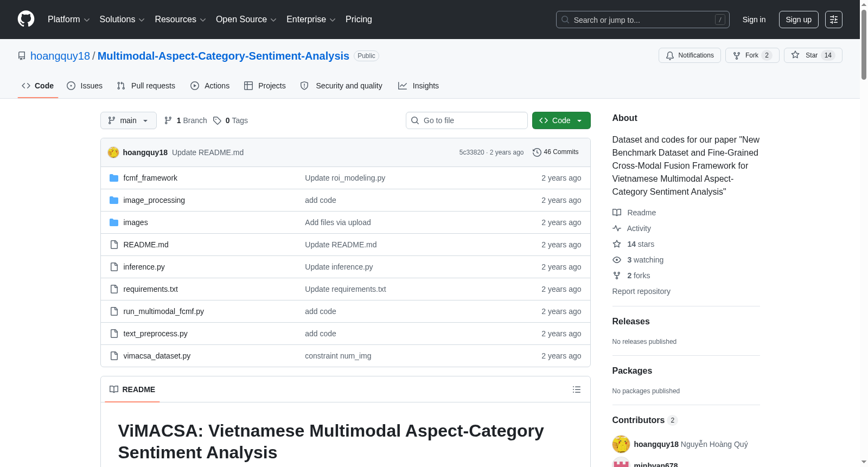Image resolution: width=868 pixels, height=467 pixels.
Task: Open the command palette icon button
Action: [x=834, y=20]
